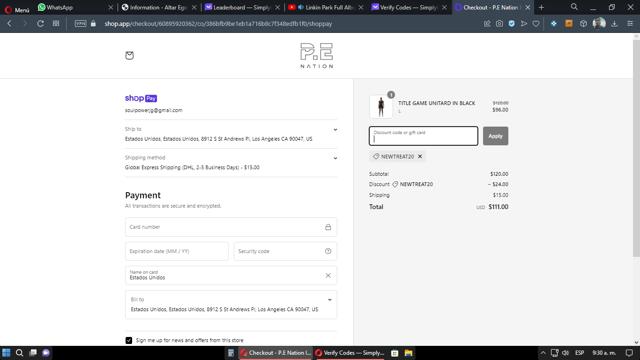Take a snapshot with camera icon
This screenshot has height=360, width=640.
[x=500, y=24]
